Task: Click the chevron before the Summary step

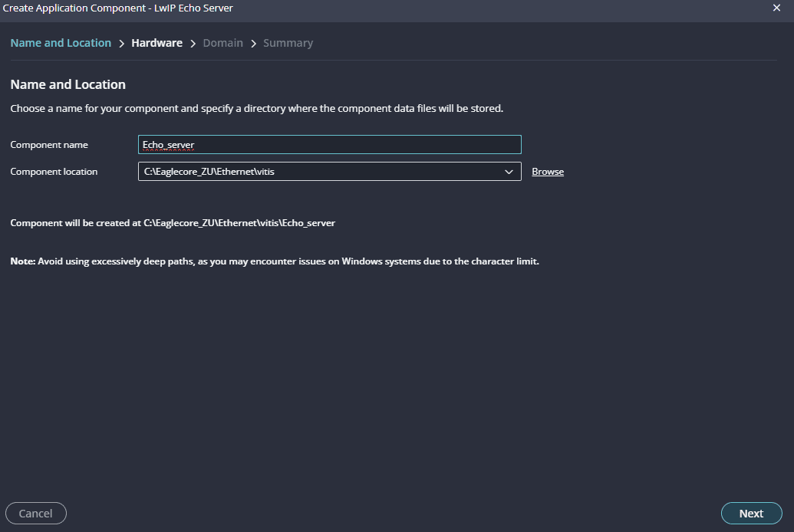Action: pyautogui.click(x=253, y=44)
